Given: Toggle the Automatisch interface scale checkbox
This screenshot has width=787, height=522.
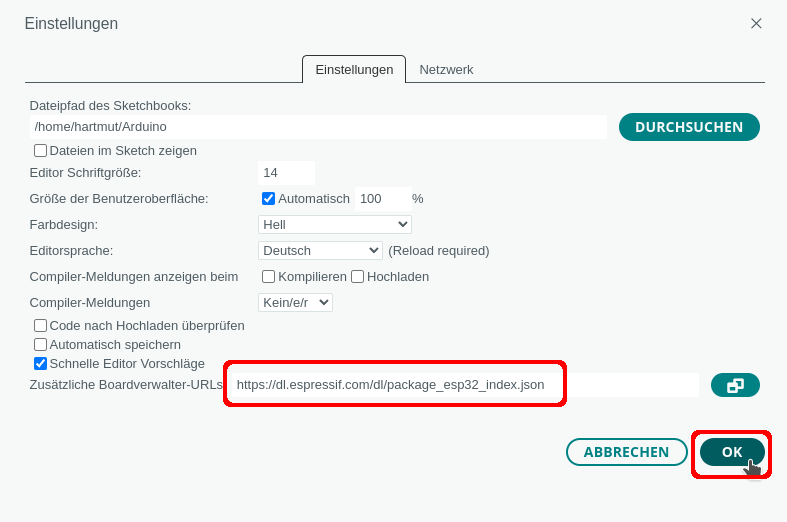Looking at the screenshot, I should 268,199.
